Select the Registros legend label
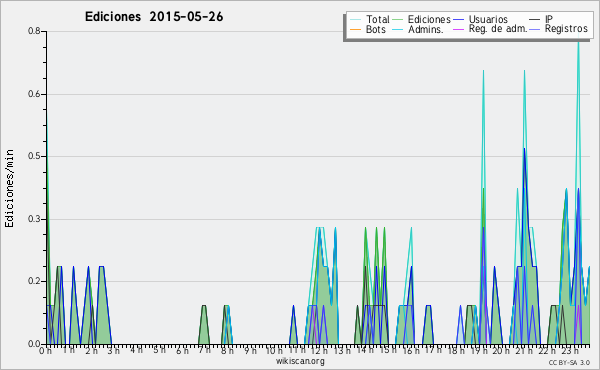 (566, 29)
